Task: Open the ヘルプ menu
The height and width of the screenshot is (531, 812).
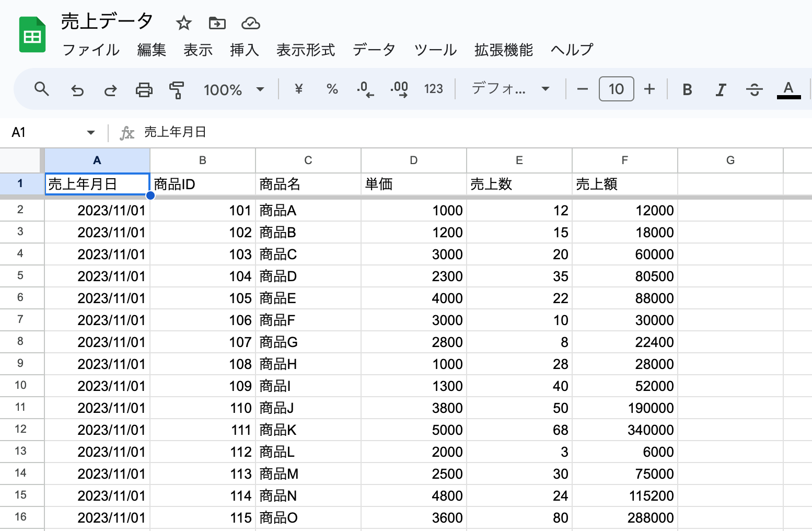Action: 572,50
